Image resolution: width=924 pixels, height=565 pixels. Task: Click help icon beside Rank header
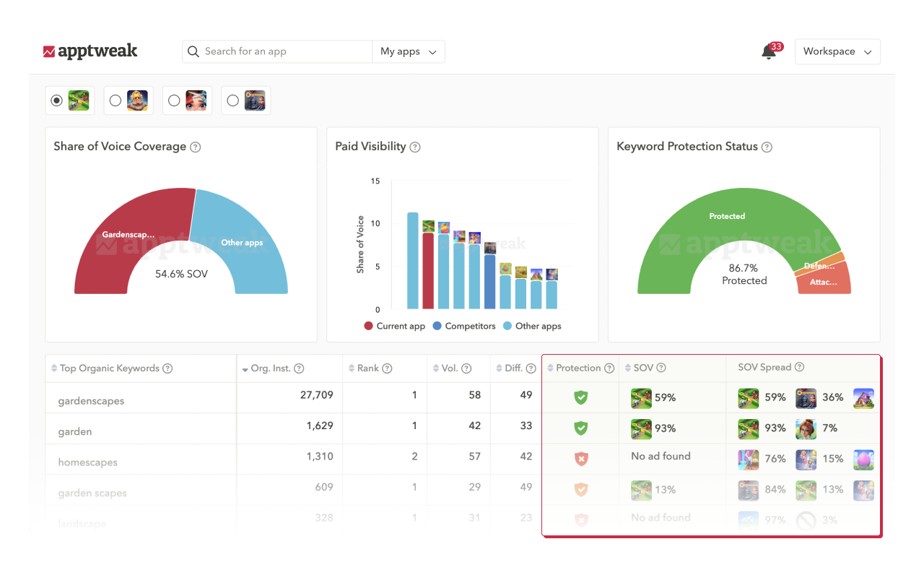[x=387, y=368]
